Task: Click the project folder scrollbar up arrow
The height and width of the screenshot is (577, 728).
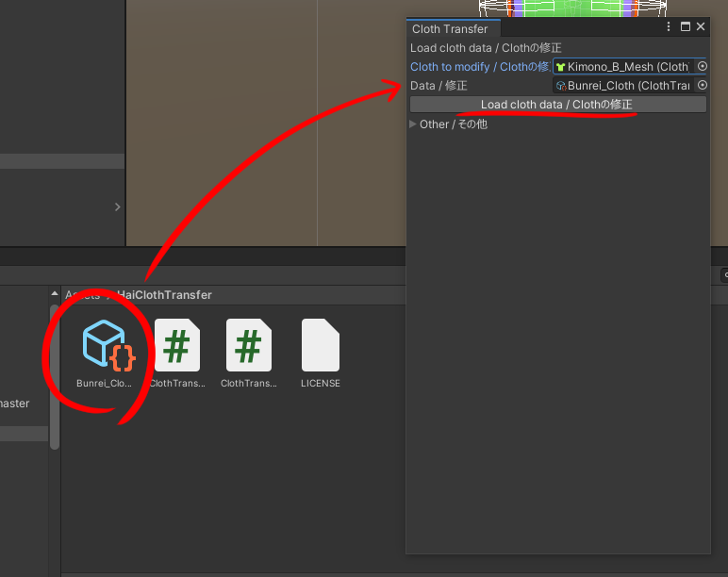Action: pyautogui.click(x=54, y=294)
